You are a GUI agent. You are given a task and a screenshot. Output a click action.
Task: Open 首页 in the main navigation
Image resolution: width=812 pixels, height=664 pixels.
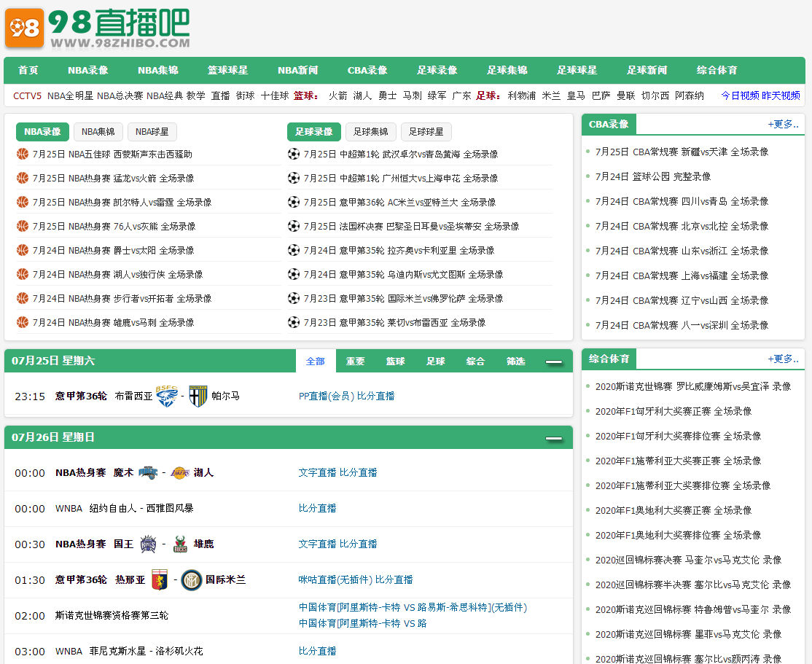[x=28, y=70]
